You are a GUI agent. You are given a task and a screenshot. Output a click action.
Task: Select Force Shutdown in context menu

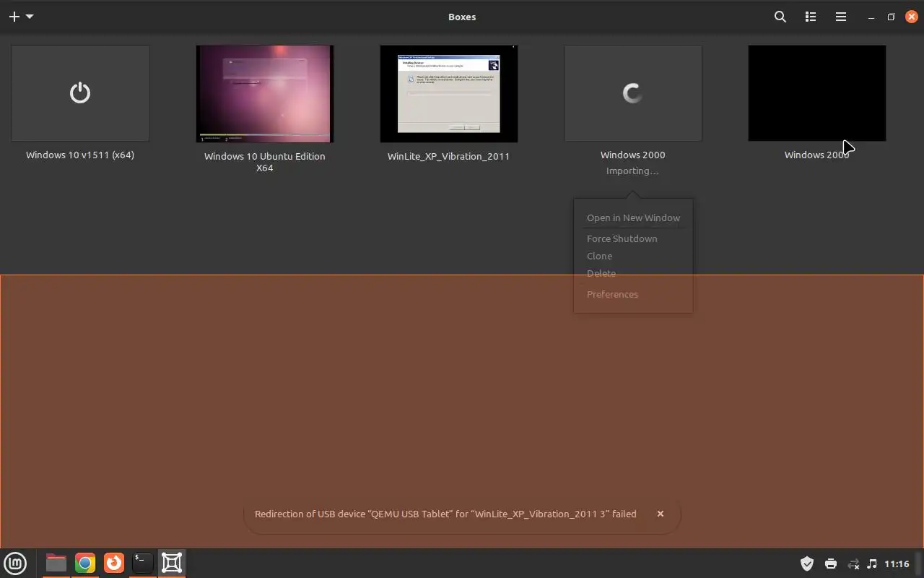click(622, 238)
